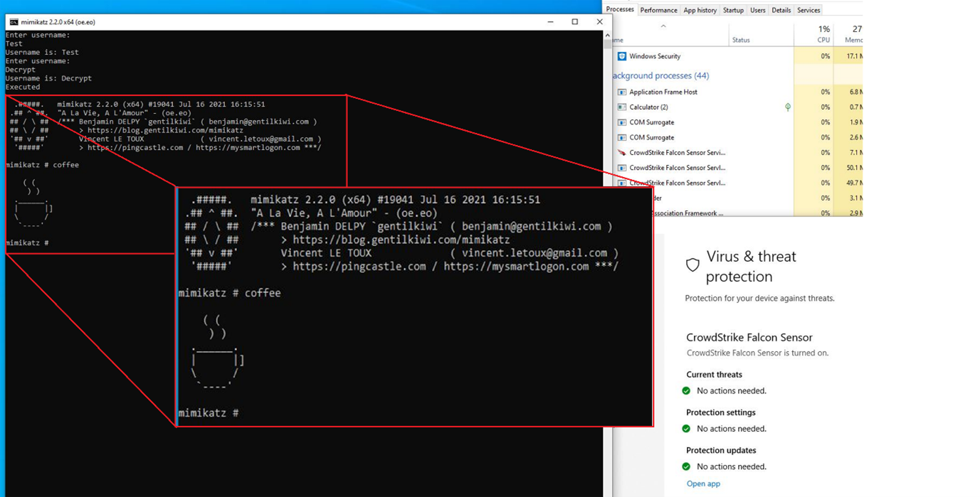Click the Virus & threat protection heading
The image size is (980, 497).
point(751,267)
